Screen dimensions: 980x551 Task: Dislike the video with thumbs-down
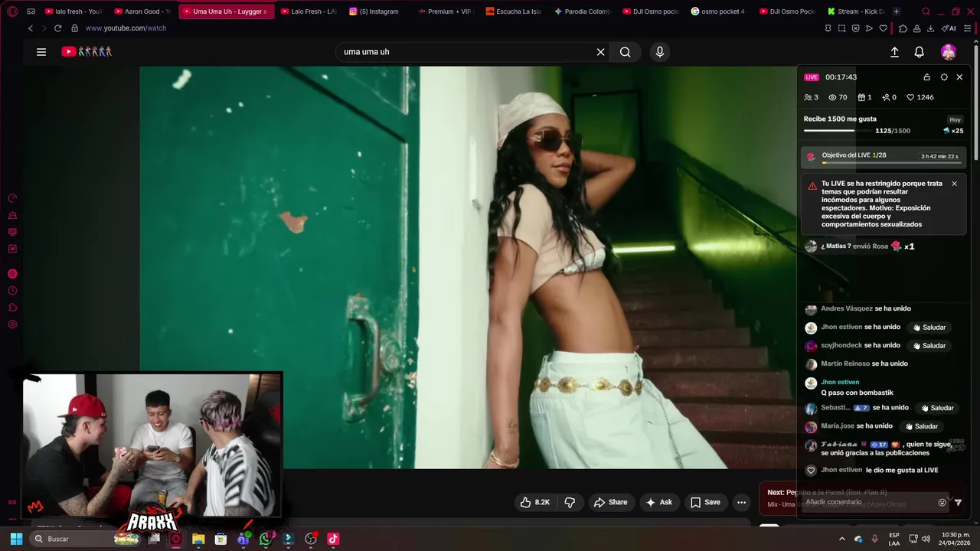click(x=570, y=502)
